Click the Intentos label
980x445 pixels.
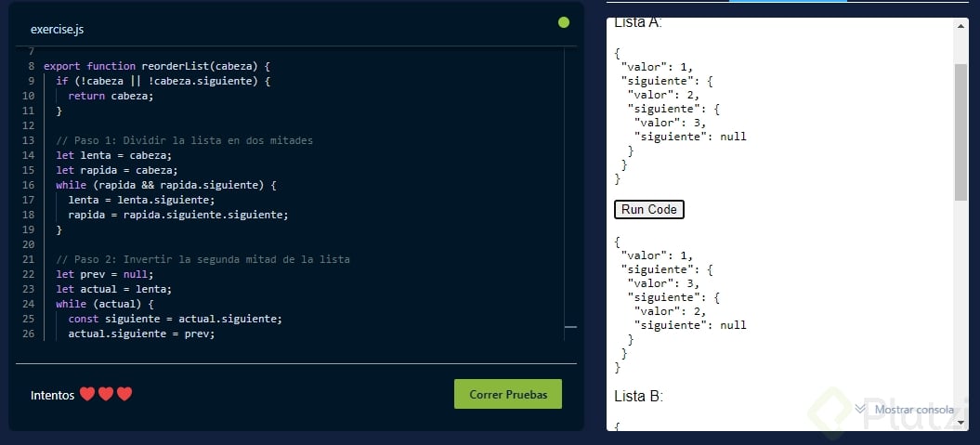pyautogui.click(x=53, y=395)
